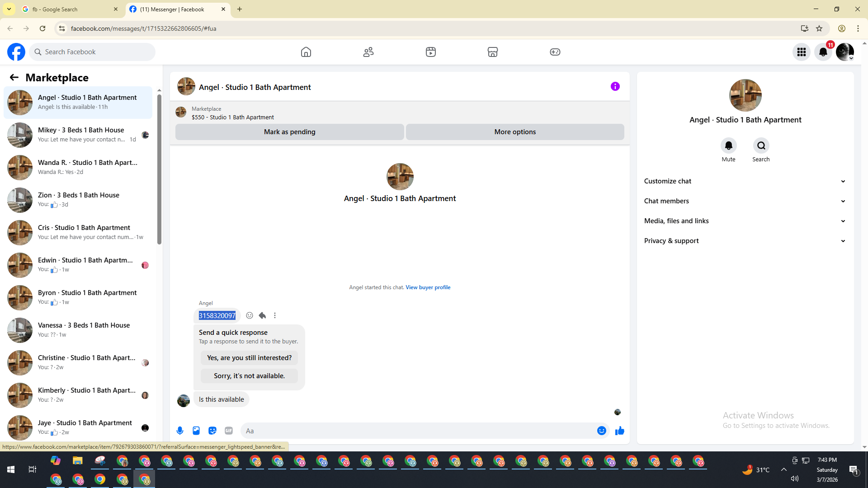Image resolution: width=868 pixels, height=488 pixels.
Task: Choose a sticker from sticker icon
Action: 212,431
